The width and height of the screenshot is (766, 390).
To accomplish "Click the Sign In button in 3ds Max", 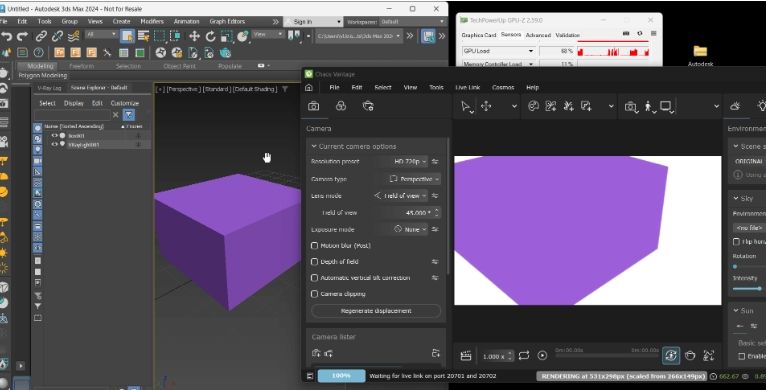I will click(313, 22).
